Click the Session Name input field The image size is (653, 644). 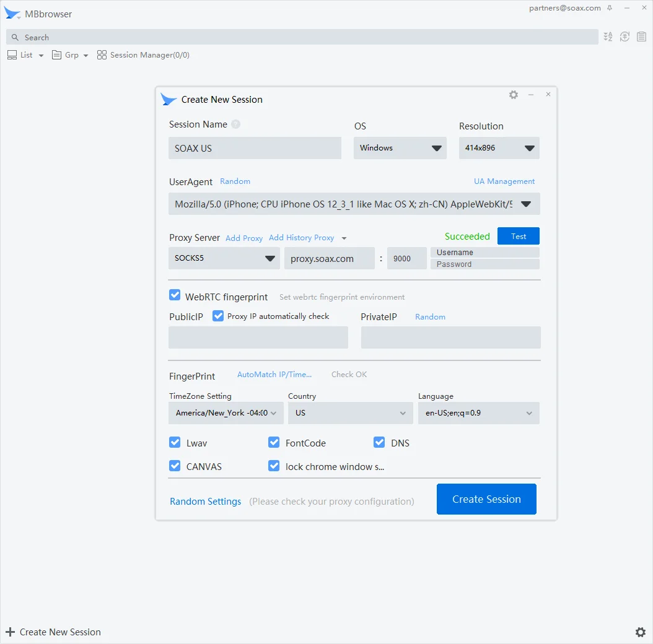click(255, 149)
